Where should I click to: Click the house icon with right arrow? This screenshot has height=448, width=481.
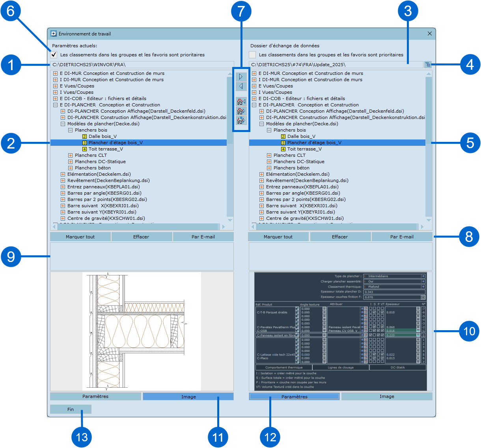[241, 111]
